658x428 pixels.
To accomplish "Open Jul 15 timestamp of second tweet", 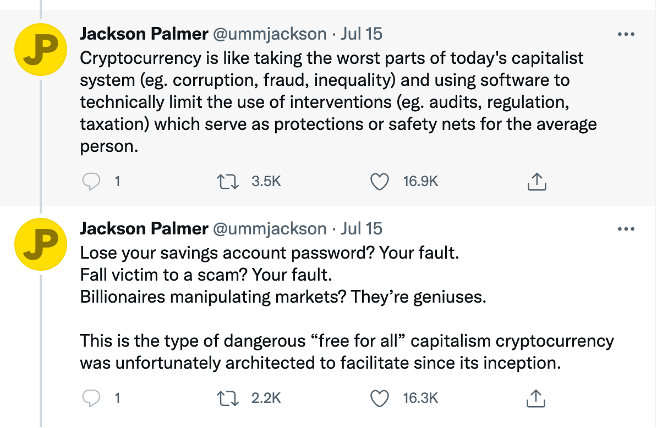I will coord(361,229).
